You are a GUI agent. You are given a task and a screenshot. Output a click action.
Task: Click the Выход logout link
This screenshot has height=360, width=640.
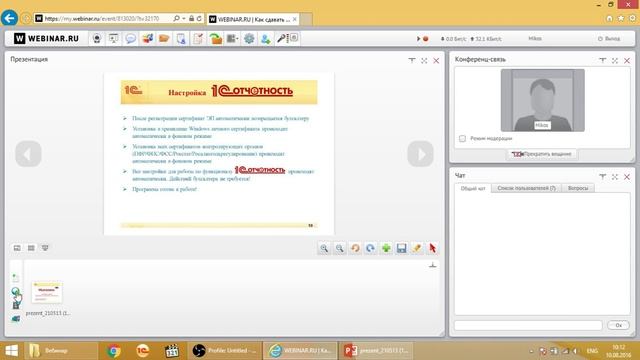(609, 39)
